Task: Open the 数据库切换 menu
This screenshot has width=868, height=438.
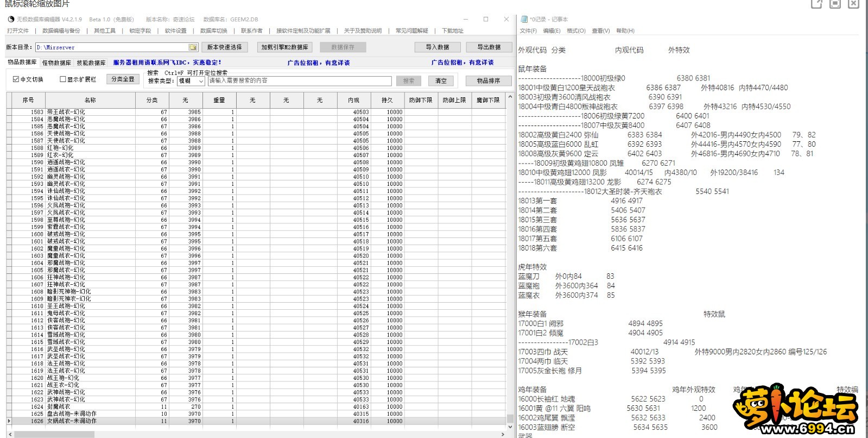Action: [214, 31]
